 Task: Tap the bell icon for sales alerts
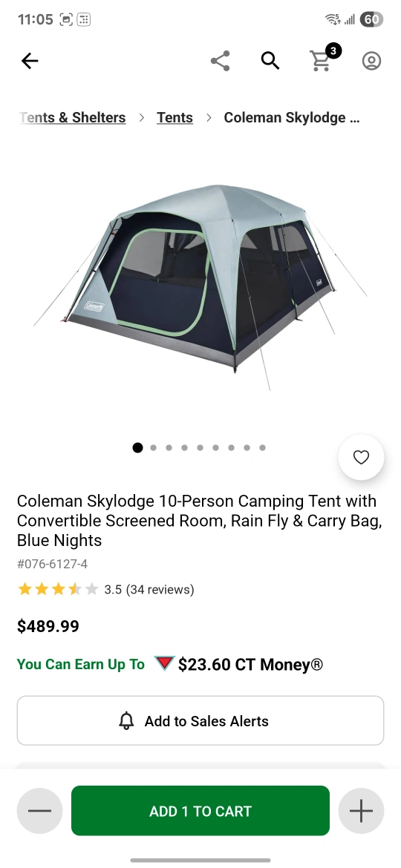pyautogui.click(x=126, y=721)
